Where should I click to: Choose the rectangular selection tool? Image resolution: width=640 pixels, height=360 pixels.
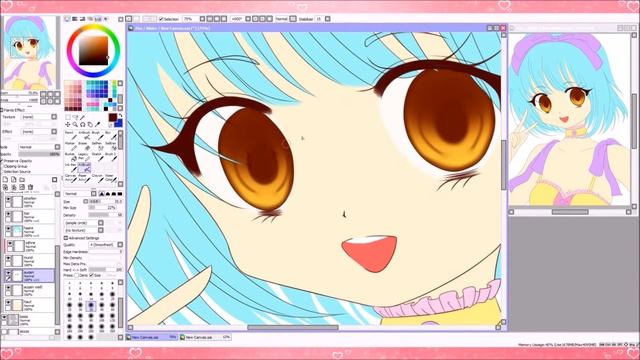[68, 117]
